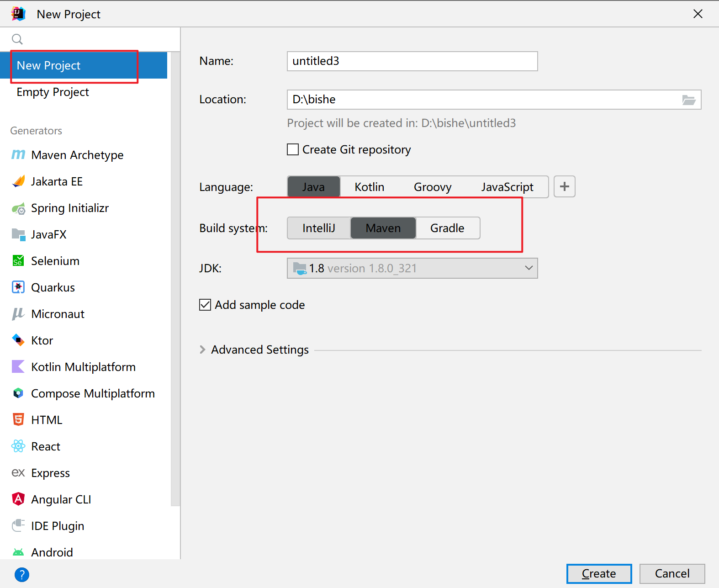The image size is (719, 588).
Task: Click the Express ex icon
Action: [18, 473]
